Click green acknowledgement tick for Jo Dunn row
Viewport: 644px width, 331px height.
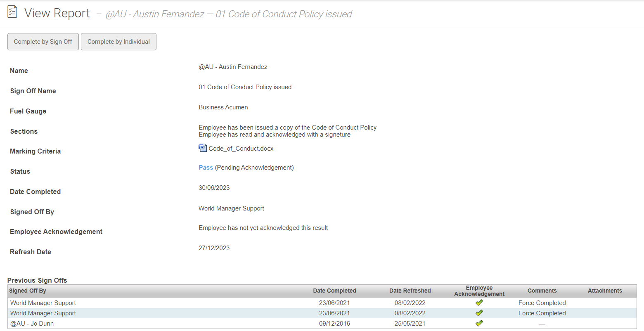pyautogui.click(x=479, y=323)
